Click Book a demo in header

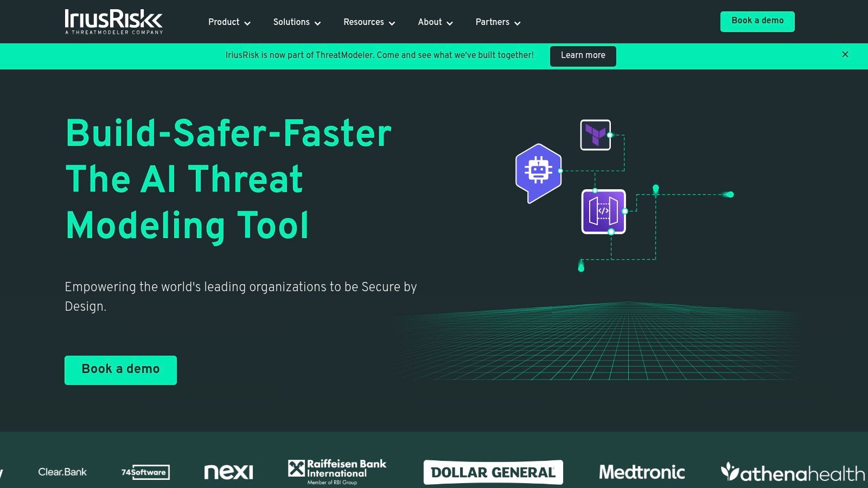pyautogui.click(x=757, y=22)
